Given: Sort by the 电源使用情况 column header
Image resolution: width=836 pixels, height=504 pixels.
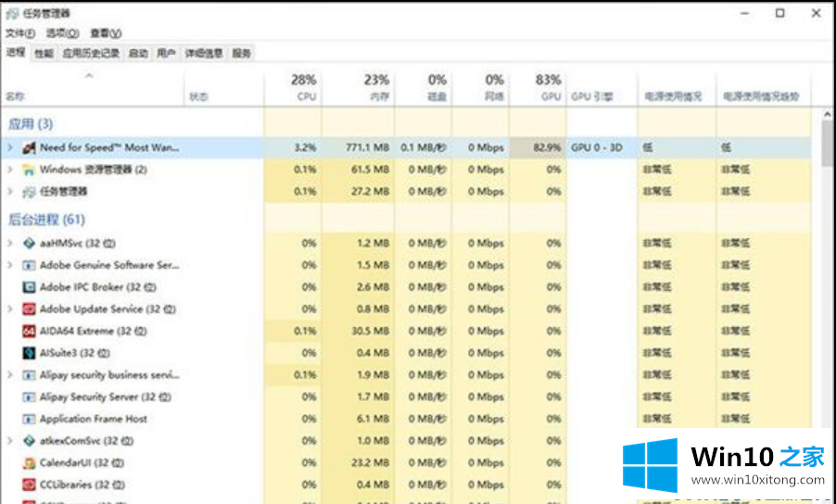Looking at the screenshot, I should tap(677, 87).
